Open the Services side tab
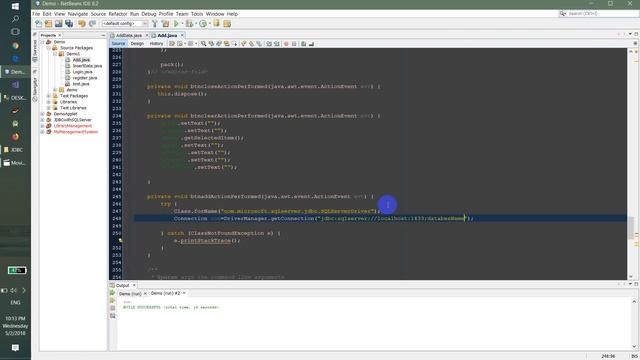The height and width of the screenshot is (360, 640). click(35, 50)
